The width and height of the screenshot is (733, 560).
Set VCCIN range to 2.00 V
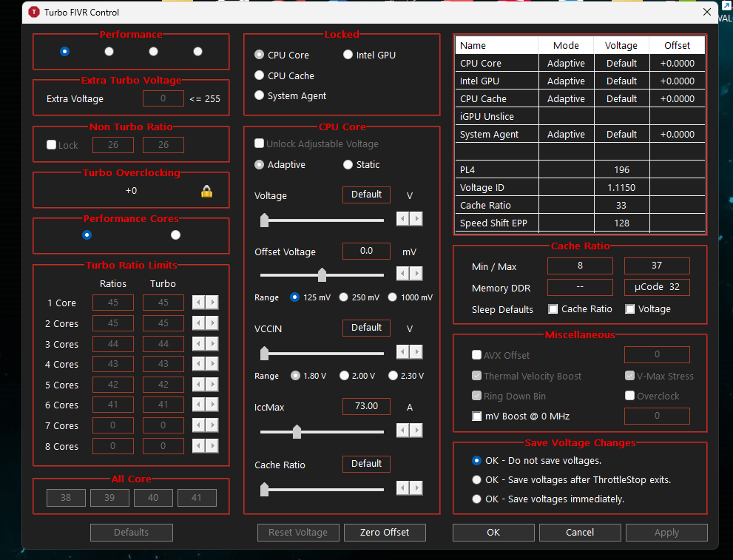click(x=344, y=376)
